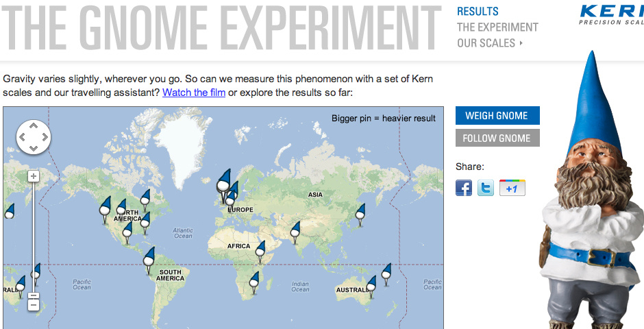The height and width of the screenshot is (329, 644).
Task: Click the Google +1 icon
Action: [512, 188]
